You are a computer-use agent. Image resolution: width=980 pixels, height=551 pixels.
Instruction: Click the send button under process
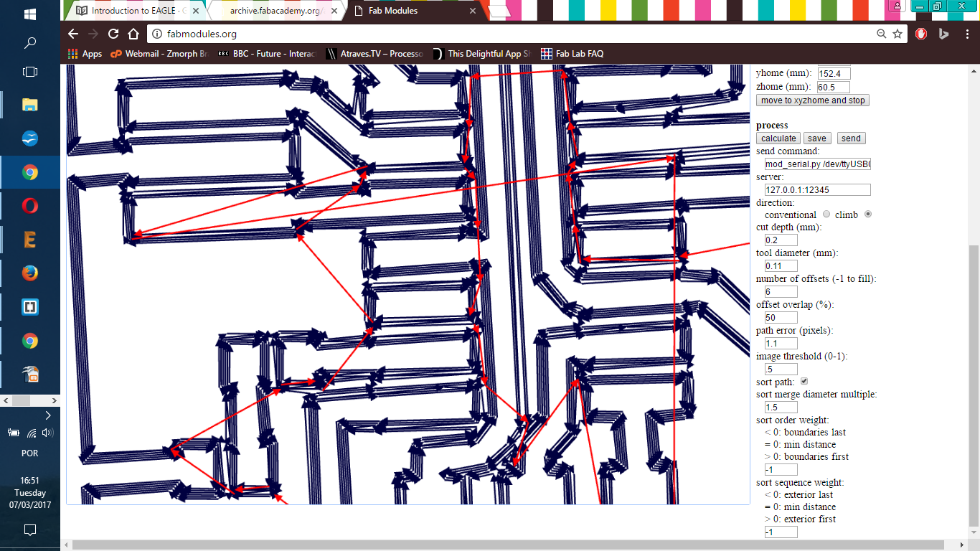850,138
